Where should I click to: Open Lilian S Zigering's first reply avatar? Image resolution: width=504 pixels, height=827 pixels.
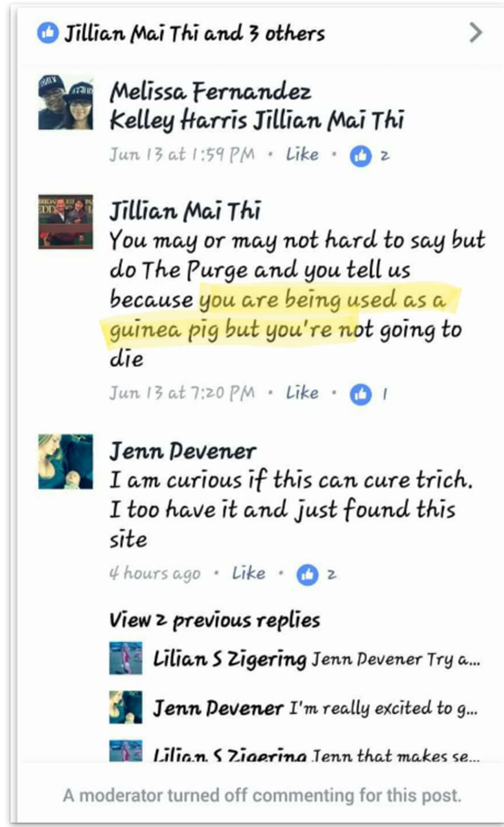click(x=126, y=658)
